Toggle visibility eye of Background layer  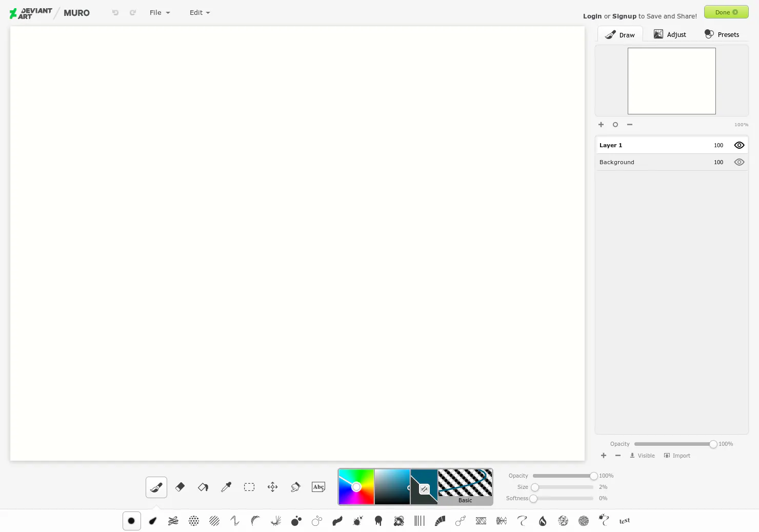(739, 162)
